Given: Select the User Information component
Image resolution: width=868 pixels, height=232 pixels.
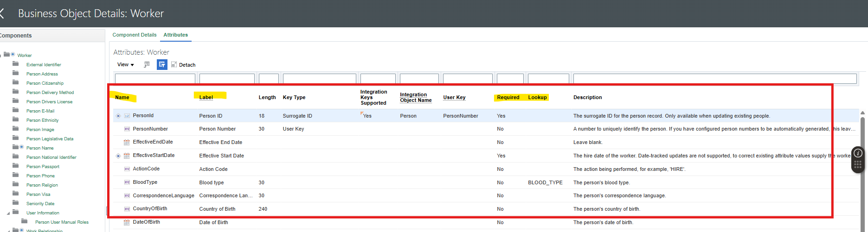Looking at the screenshot, I should click(43, 213).
